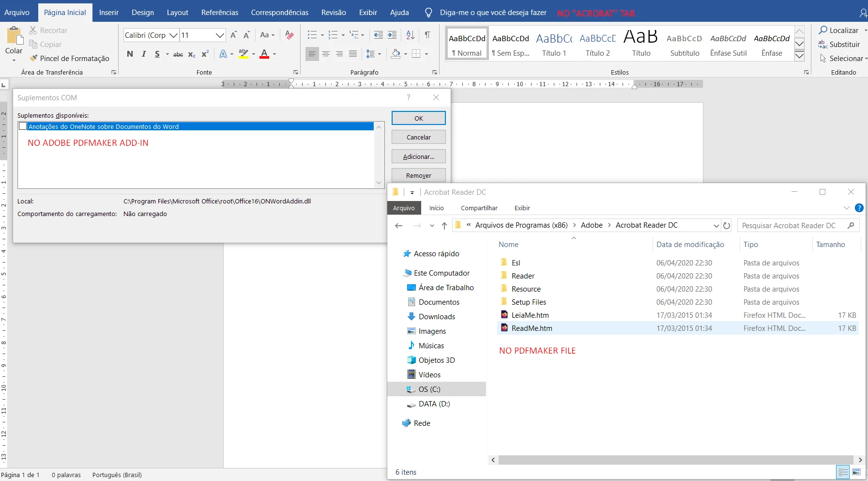This screenshot has width=868, height=481.
Task: Click the Diga-me search box
Action: tap(493, 13)
